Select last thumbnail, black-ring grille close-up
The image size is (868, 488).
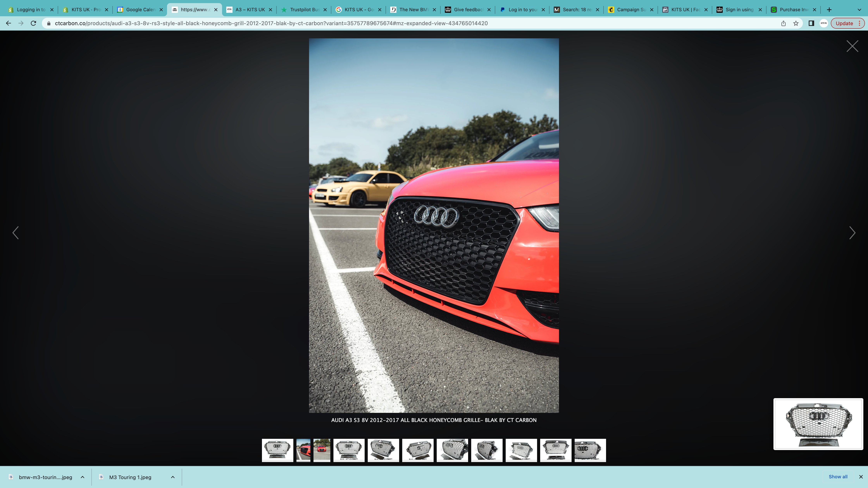(590, 450)
